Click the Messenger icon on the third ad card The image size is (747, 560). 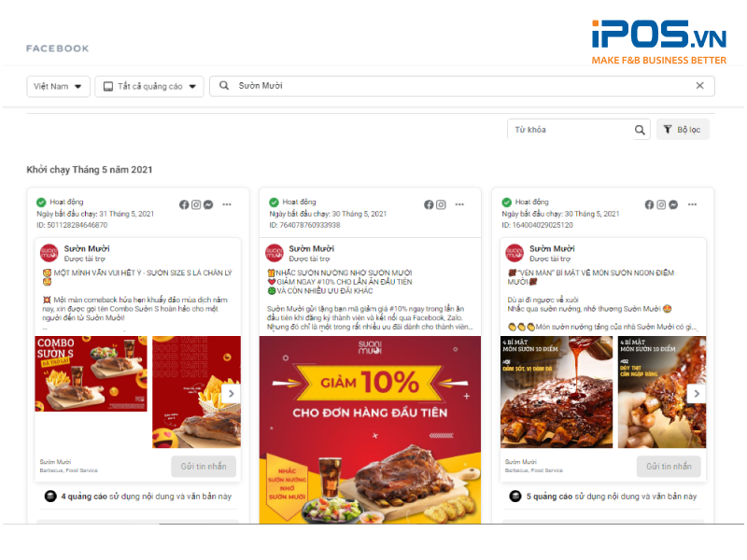pyautogui.click(x=673, y=205)
